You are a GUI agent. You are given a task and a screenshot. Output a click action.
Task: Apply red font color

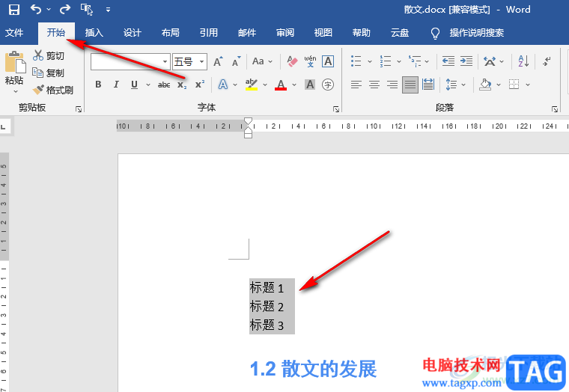pos(281,85)
